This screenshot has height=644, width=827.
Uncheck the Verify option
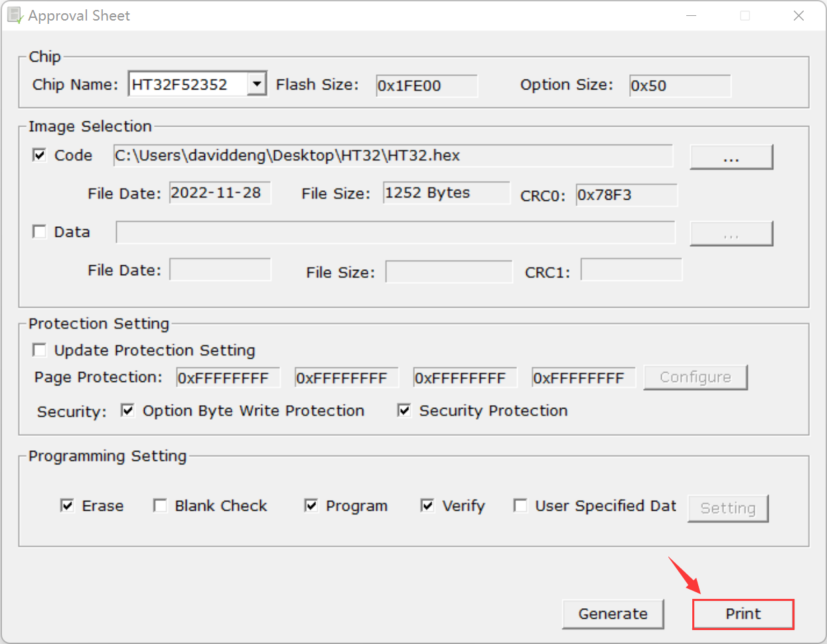tap(427, 506)
